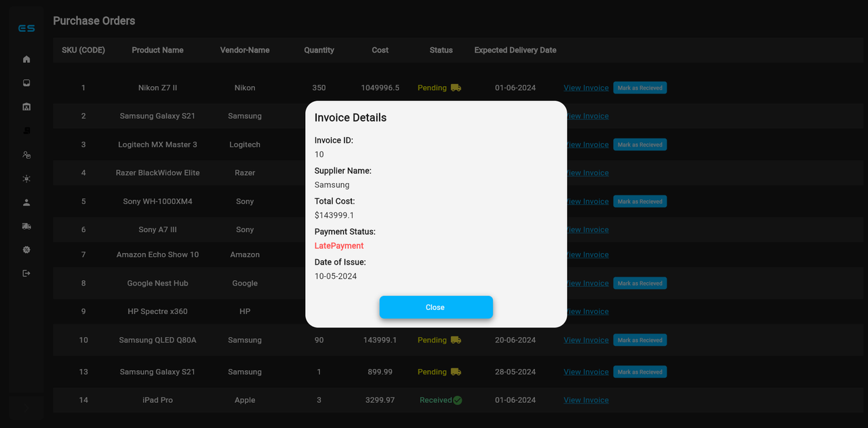Screen dimensions: 868x428
Task: Mark Samsung QLED Q80A as Received
Action: pyautogui.click(x=639, y=339)
